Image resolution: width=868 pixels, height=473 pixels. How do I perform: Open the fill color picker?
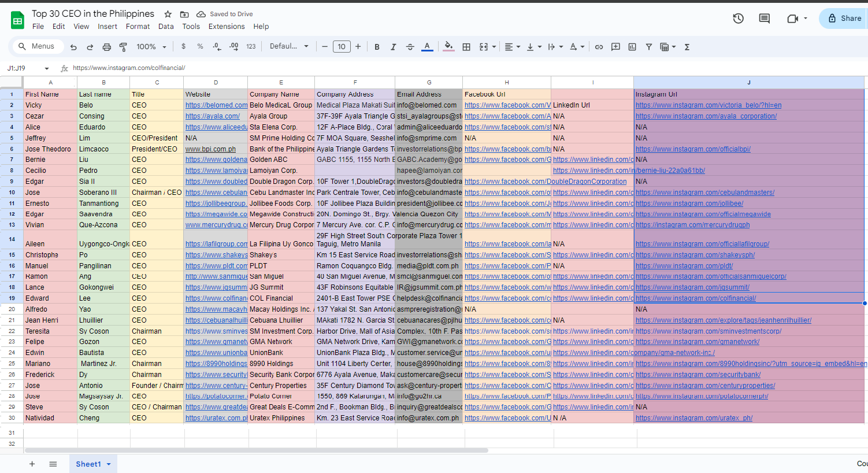pyautogui.click(x=448, y=47)
